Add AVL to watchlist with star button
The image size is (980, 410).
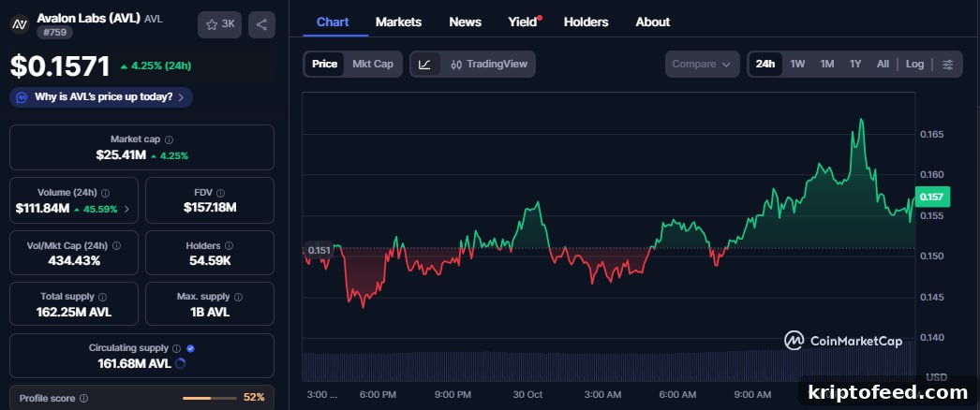click(x=220, y=25)
